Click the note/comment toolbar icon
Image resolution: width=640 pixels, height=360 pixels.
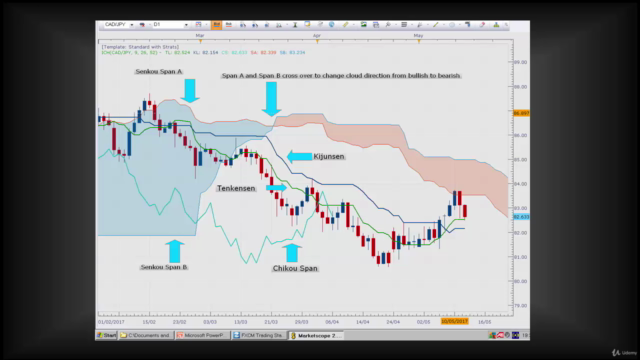tap(307, 25)
